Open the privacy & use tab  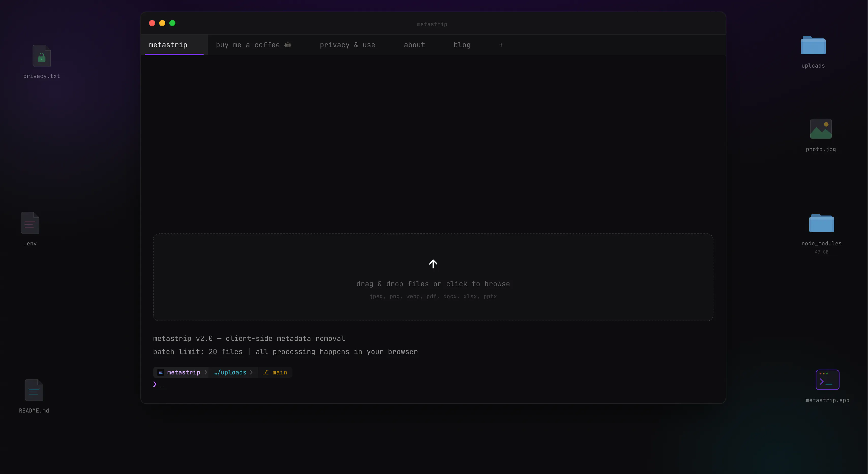point(347,45)
